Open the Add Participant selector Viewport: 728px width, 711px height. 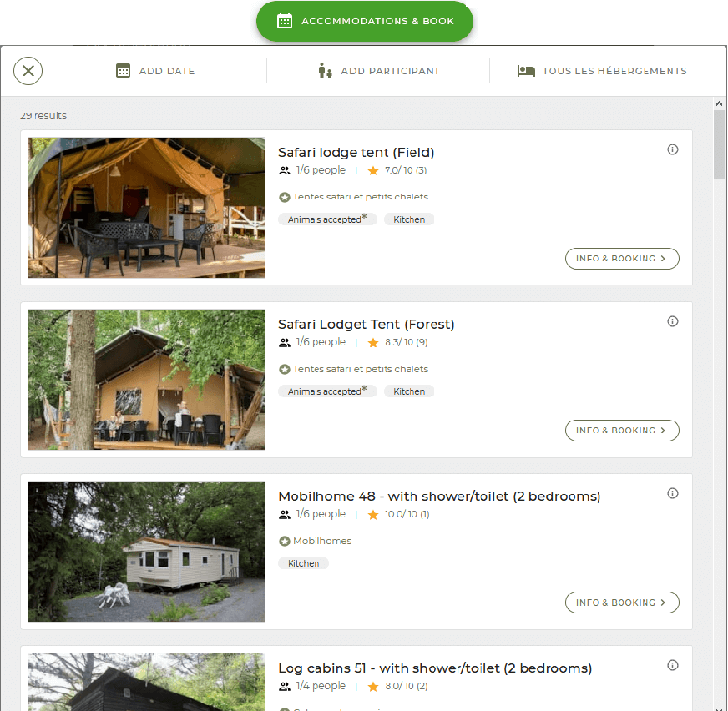point(379,71)
